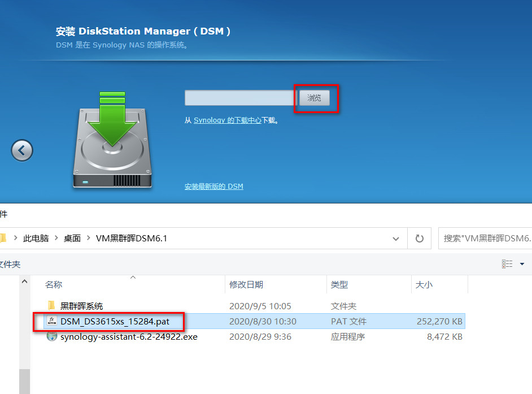Click the 252,270 KB size cell

coord(439,321)
